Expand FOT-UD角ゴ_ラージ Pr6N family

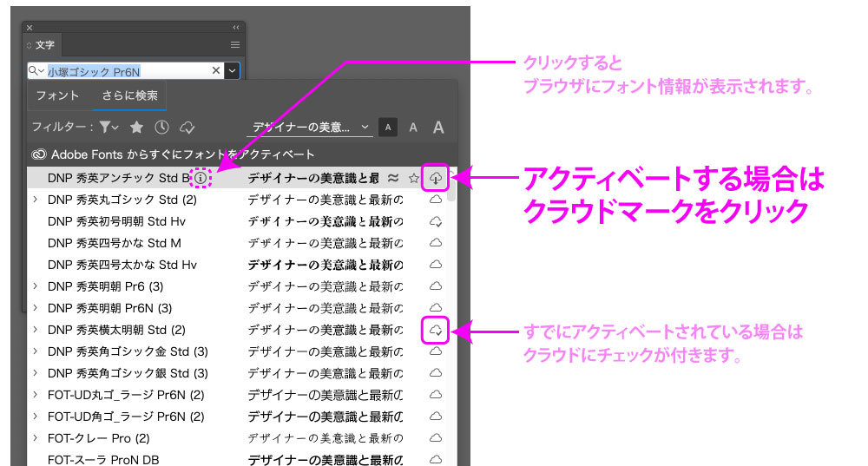36,417
